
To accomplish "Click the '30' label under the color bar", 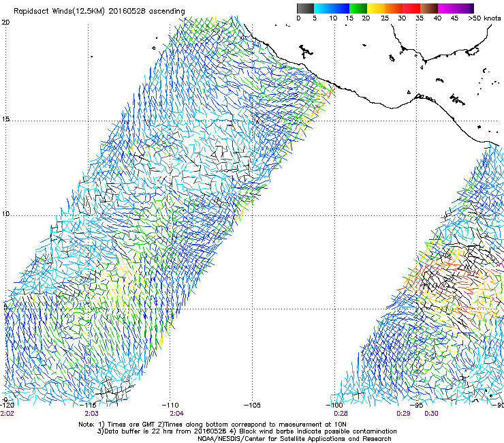I will click(x=402, y=18).
